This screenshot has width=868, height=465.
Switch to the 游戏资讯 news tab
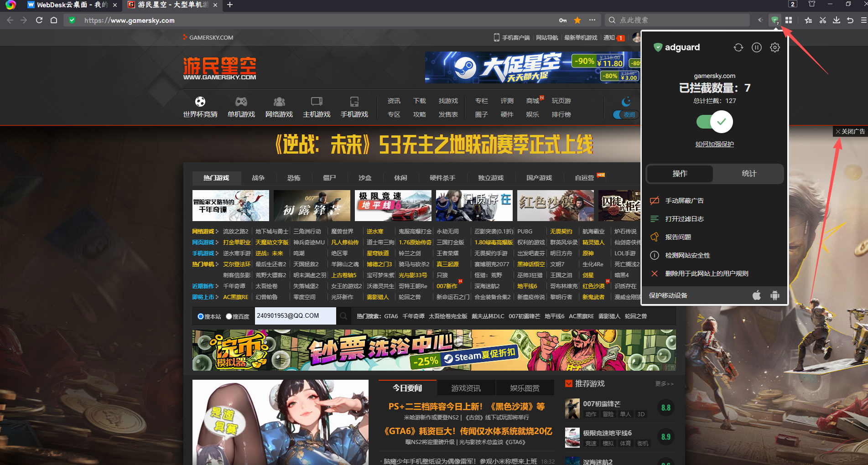[x=466, y=388]
